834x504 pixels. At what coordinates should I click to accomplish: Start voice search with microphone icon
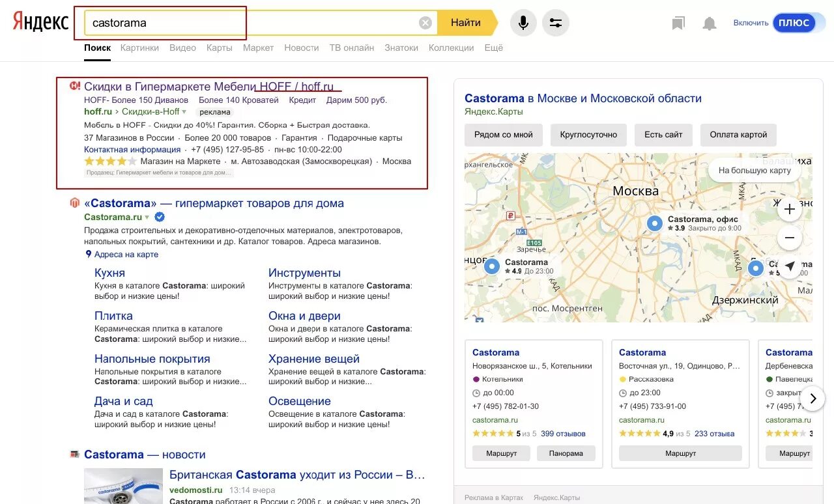point(523,23)
